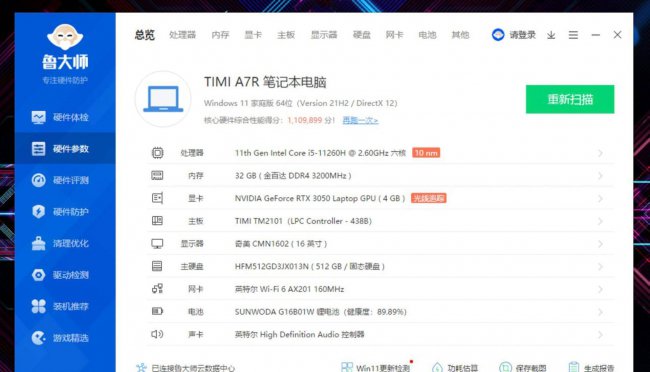Switch to the 主板 tab
The image size is (650, 372).
coord(286,35)
